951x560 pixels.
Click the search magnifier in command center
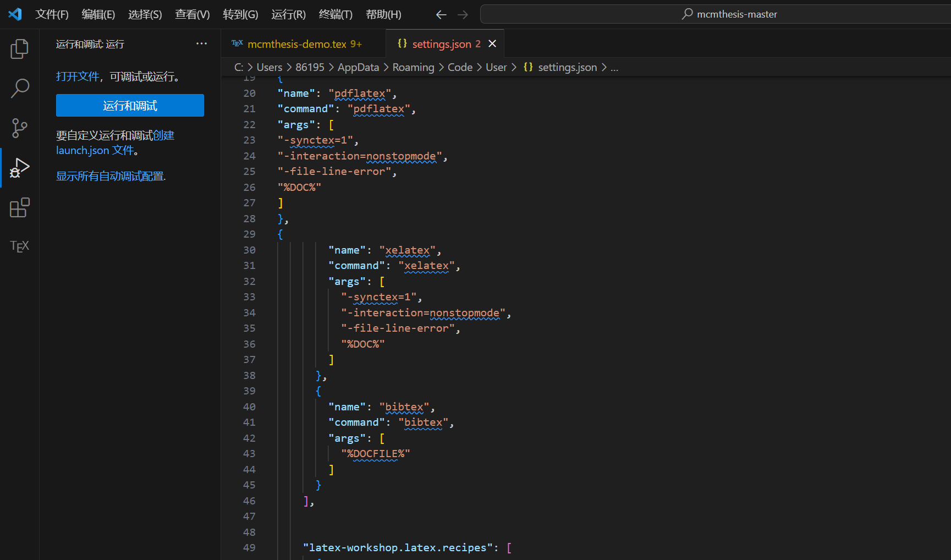[x=687, y=14]
